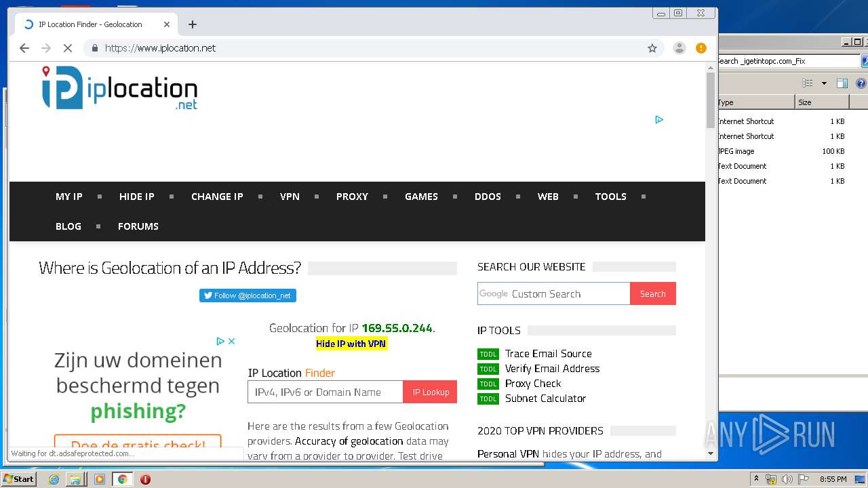Open a new tab with the plus button
The height and width of the screenshot is (488, 868).
pos(193,24)
